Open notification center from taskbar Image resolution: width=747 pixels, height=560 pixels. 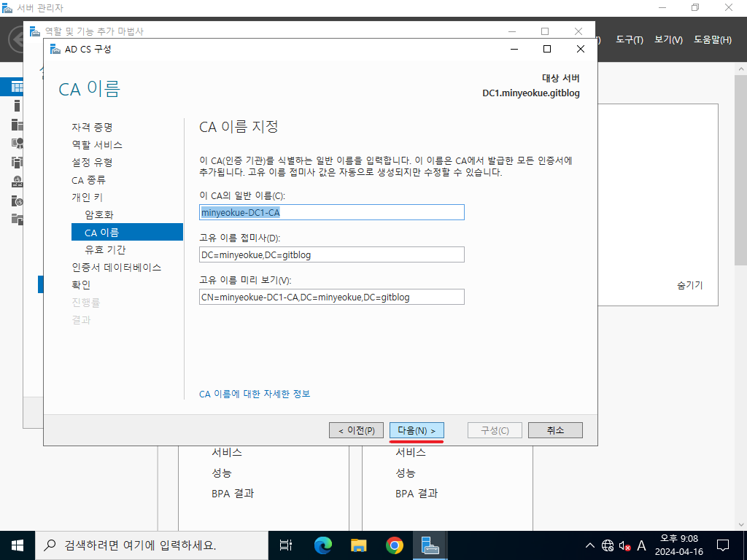coord(723,545)
